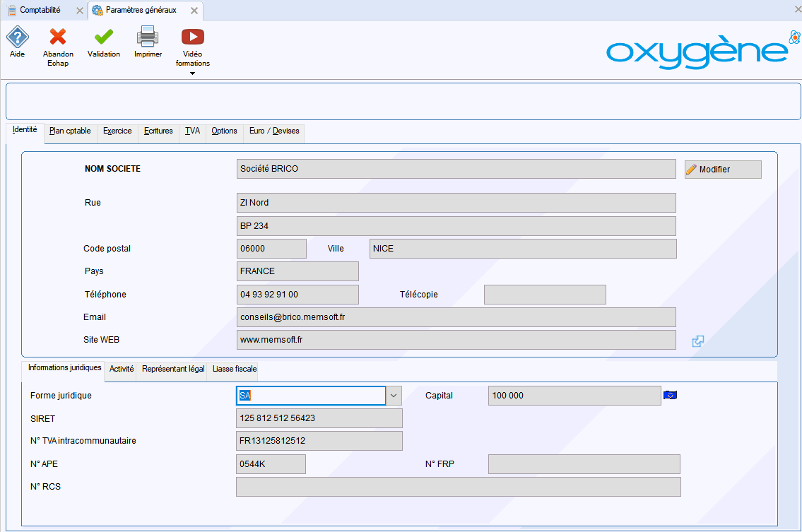Click the Comptabilité window tab
Screen dimensions: 802x532
tap(45, 10)
